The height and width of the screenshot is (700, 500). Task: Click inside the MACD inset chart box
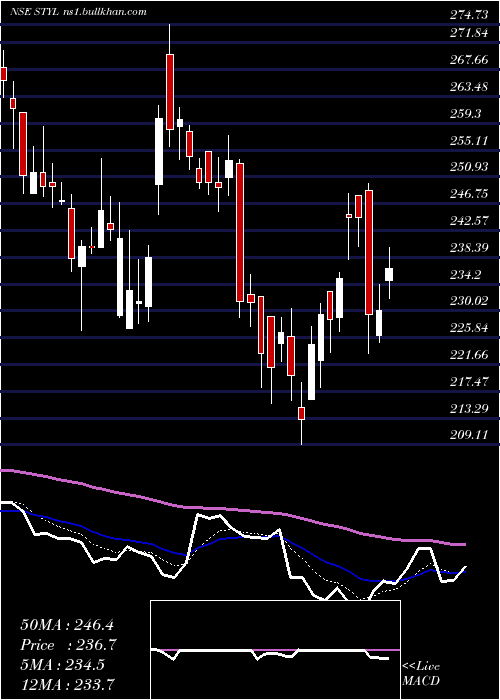point(275,650)
